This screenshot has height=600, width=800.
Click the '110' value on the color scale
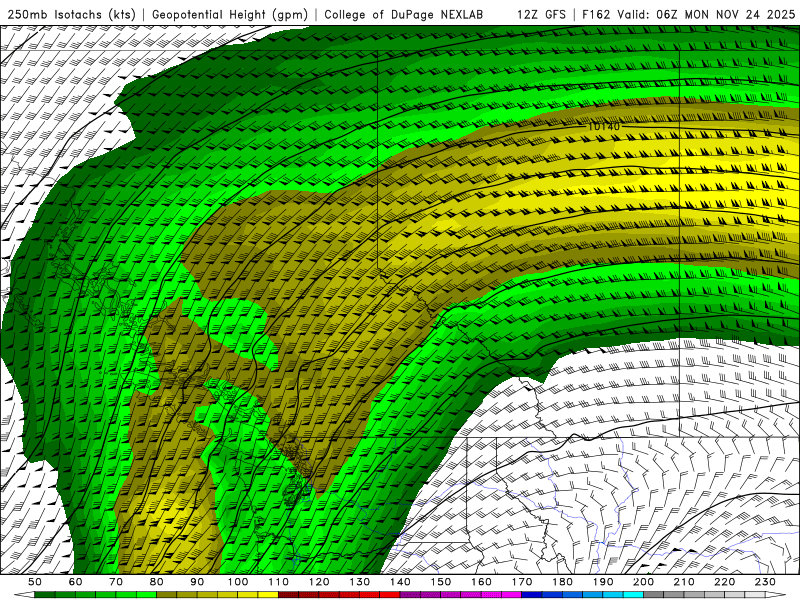(x=279, y=582)
